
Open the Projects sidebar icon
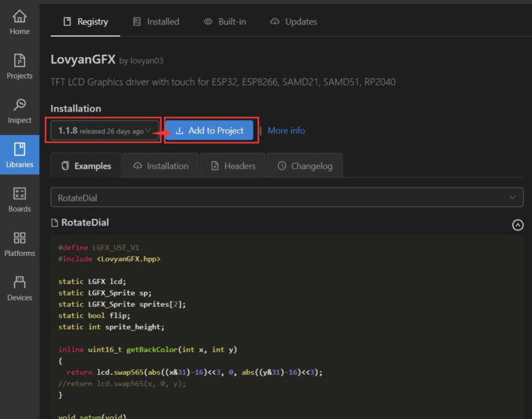[x=19, y=67]
